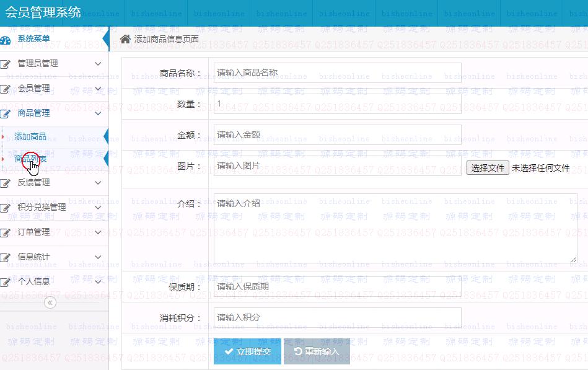Focus the 介绍 textarea
Image resolution: width=588 pixels, height=370 pixels.
click(x=395, y=228)
